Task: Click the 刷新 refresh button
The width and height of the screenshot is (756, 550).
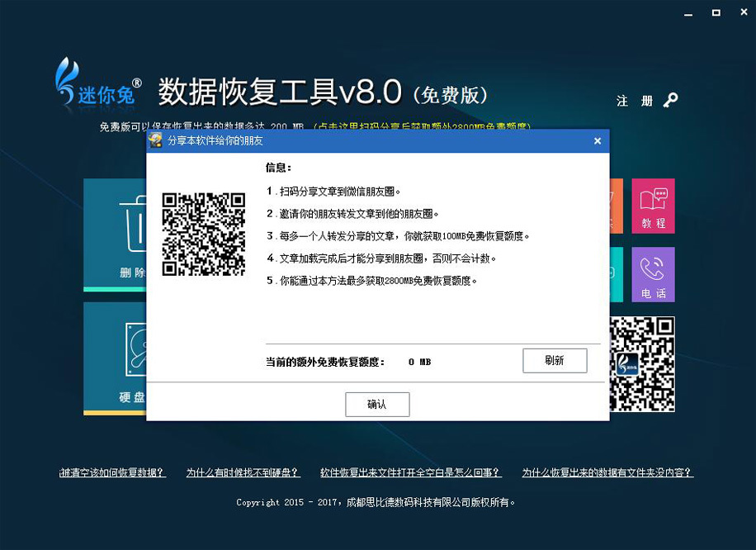Action: click(x=555, y=360)
